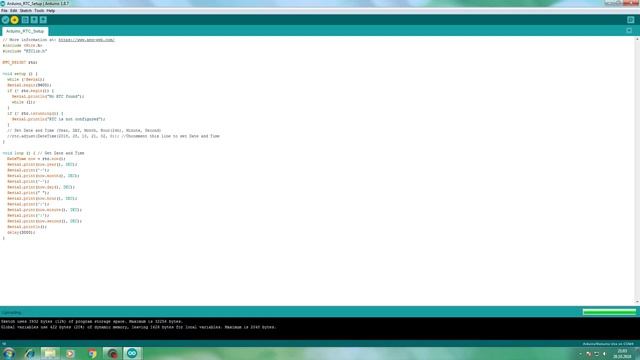This screenshot has width=640, height=360.
Task: Open the Help menu
Action: pyautogui.click(x=51, y=11)
